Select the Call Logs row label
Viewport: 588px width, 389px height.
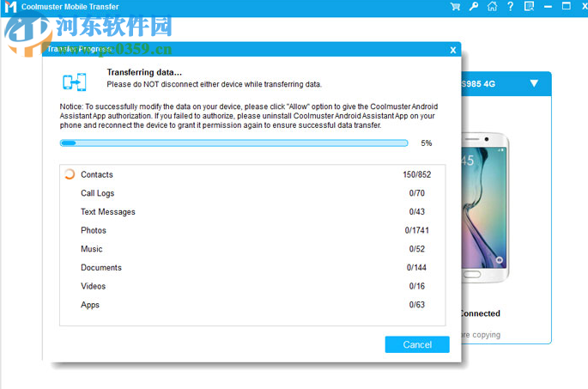[x=98, y=193]
